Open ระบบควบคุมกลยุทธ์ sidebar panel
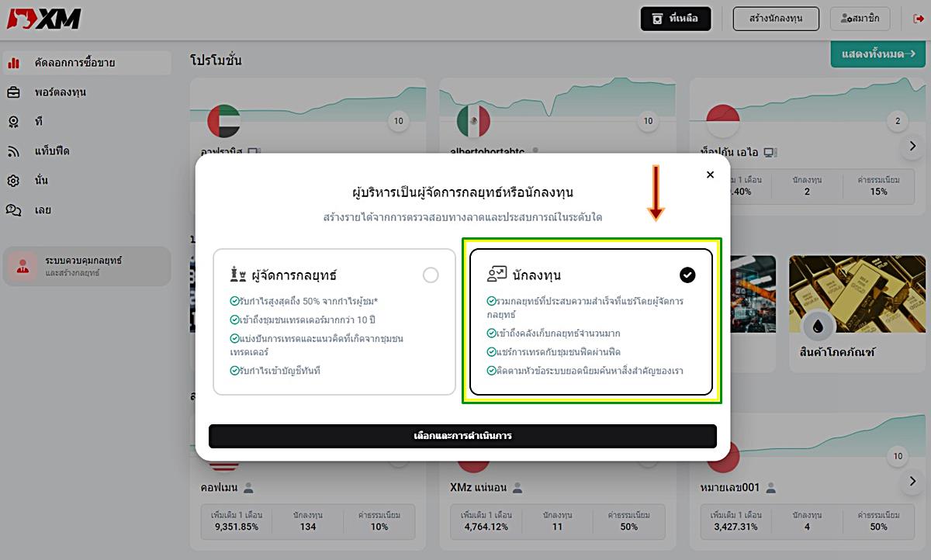The image size is (931, 560). click(x=86, y=266)
